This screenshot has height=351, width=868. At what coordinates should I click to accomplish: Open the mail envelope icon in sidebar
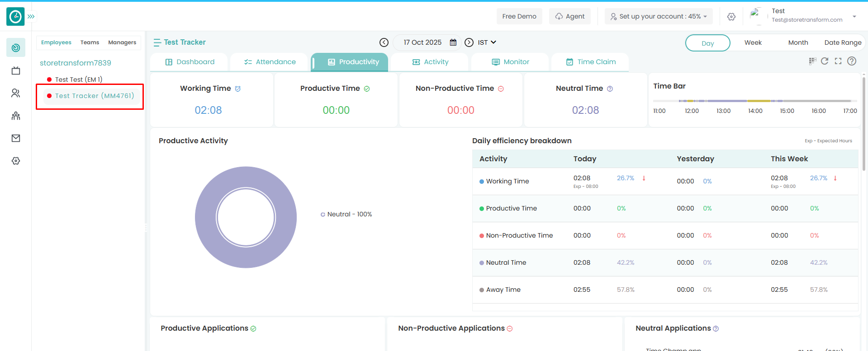(16, 138)
